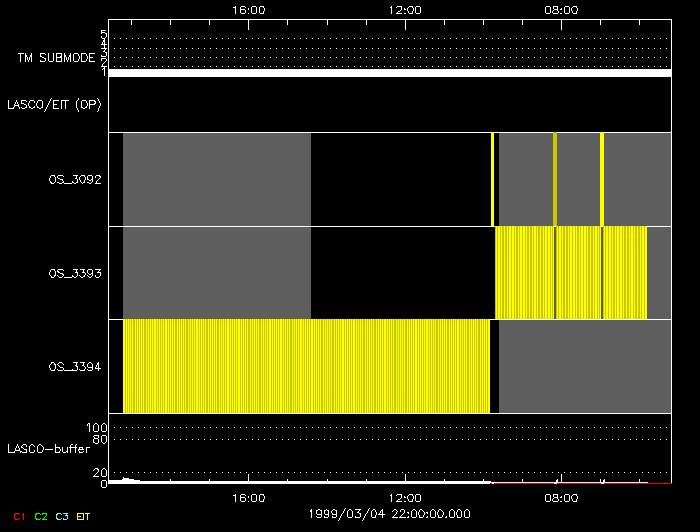This screenshot has height=532, width=700.
Task: Click the white C3 legend entry
Action: [62, 517]
